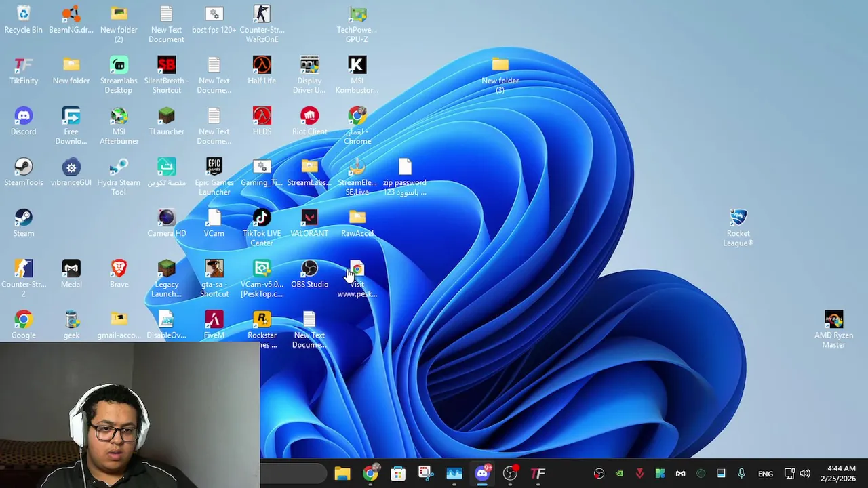Launch MSI Afterburner from desktop
This screenshot has height=488, width=868.
click(x=119, y=126)
